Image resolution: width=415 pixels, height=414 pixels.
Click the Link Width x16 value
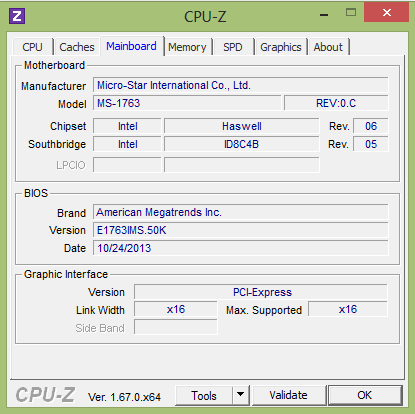point(176,309)
